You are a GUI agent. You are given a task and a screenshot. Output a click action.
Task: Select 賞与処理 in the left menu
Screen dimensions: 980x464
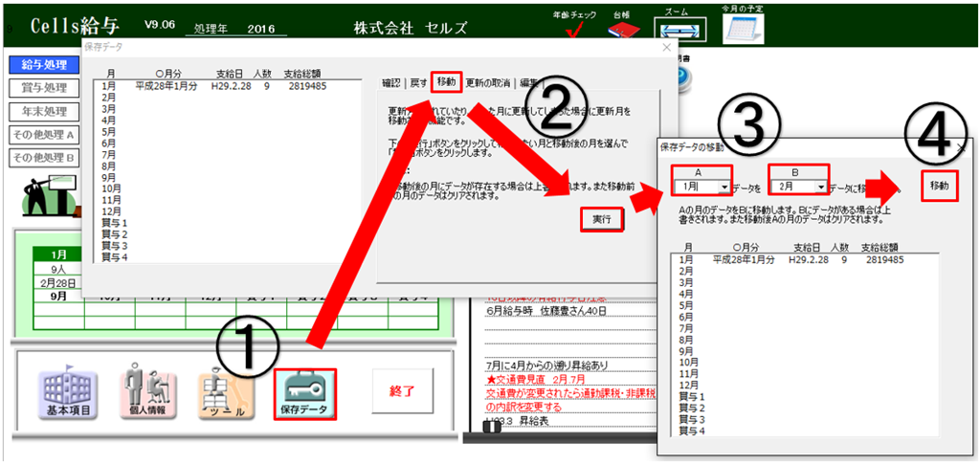pos(44,88)
